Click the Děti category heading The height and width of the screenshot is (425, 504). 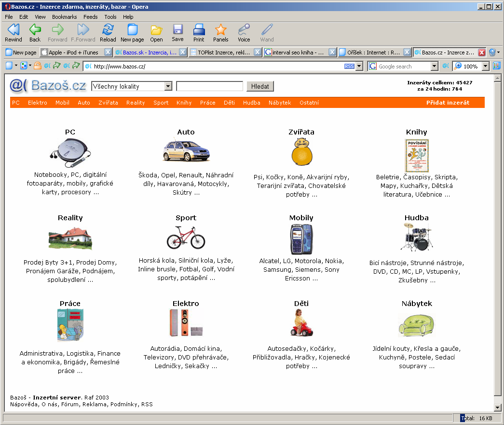pyautogui.click(x=301, y=303)
